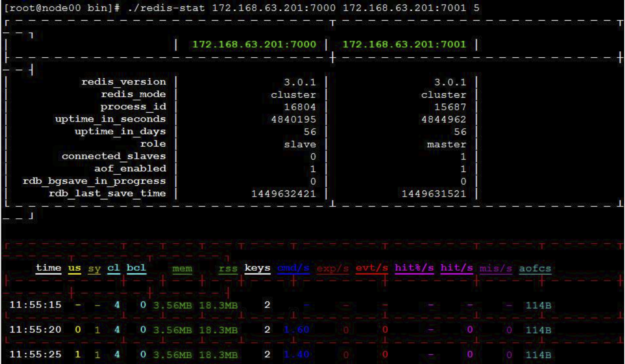Image resolution: width=625 pixels, height=364 pixels.
Task: Click the rss column header
Action: [x=228, y=269]
